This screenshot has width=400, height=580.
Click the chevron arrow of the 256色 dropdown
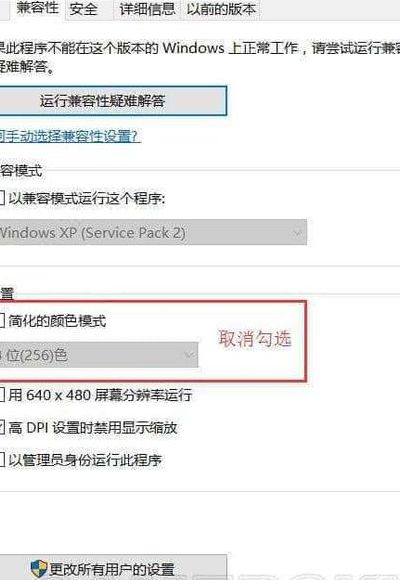click(x=188, y=355)
